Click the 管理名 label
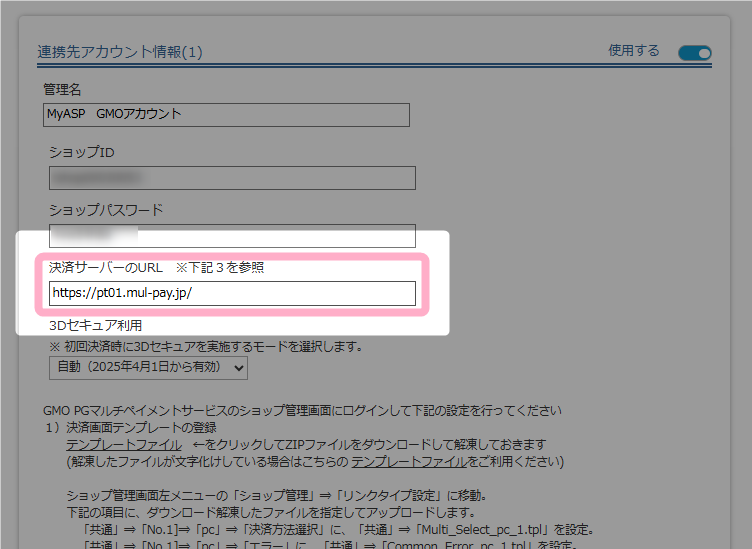The image size is (752, 549). [62, 90]
